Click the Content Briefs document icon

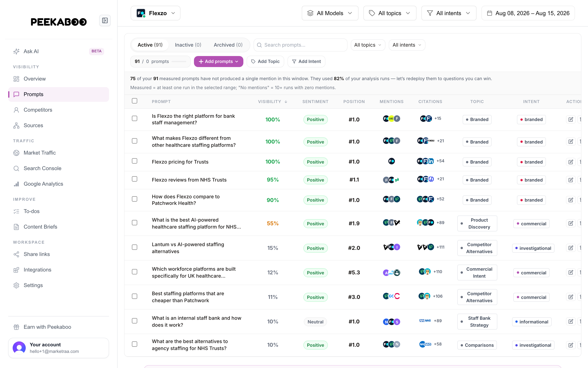click(x=16, y=227)
